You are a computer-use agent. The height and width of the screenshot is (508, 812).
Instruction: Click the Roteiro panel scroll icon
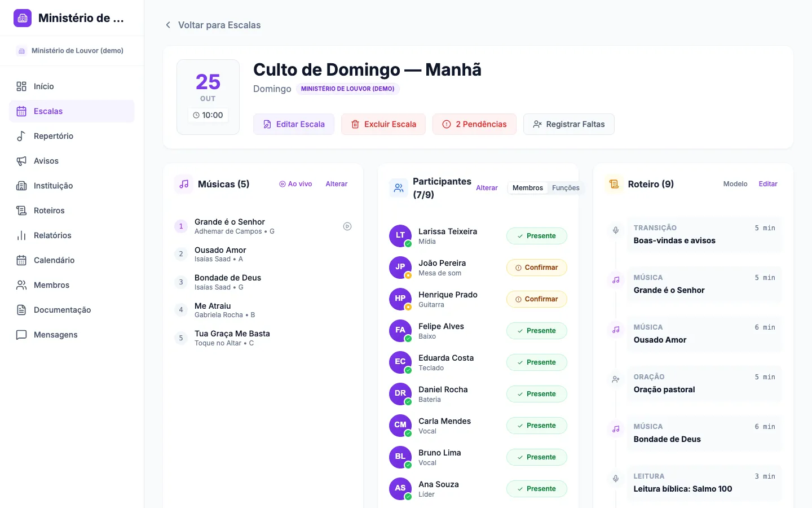[614, 184]
